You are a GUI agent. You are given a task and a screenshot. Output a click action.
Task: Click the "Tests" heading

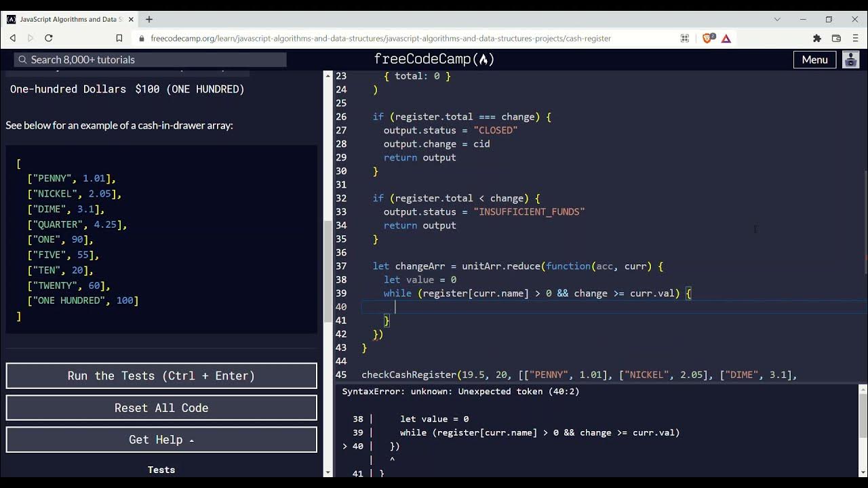[161, 470]
